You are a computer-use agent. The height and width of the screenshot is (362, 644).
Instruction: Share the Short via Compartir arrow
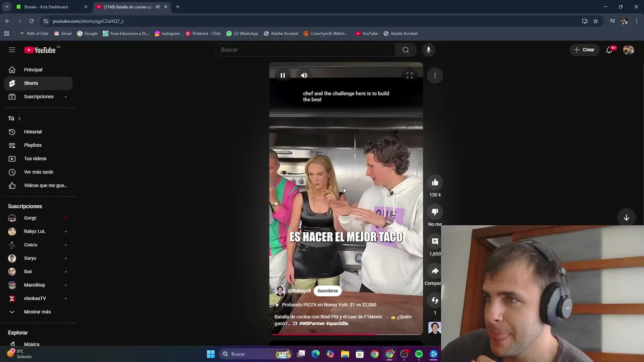point(435,271)
